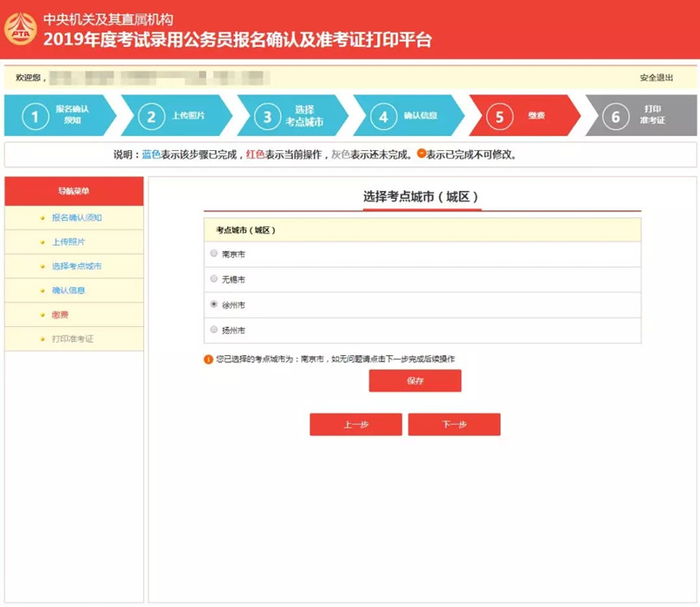Open 上传照片 in navigation menu
700x607 pixels.
[68, 242]
